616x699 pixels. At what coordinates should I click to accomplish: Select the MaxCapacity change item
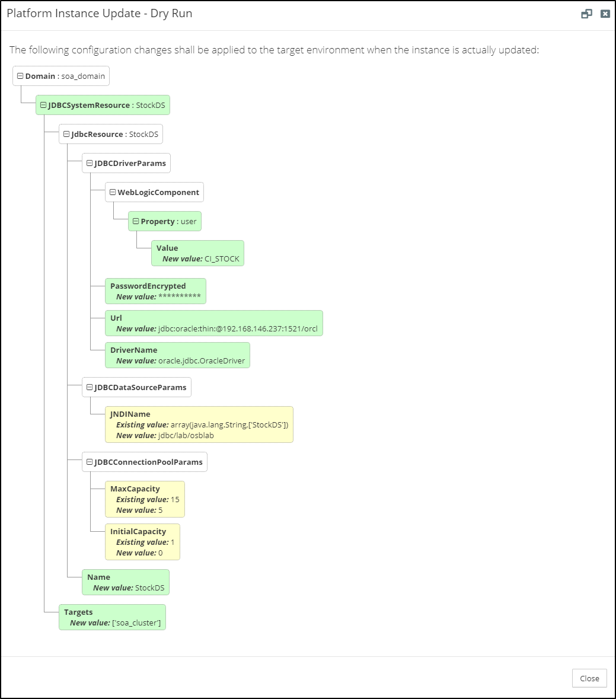(x=145, y=499)
